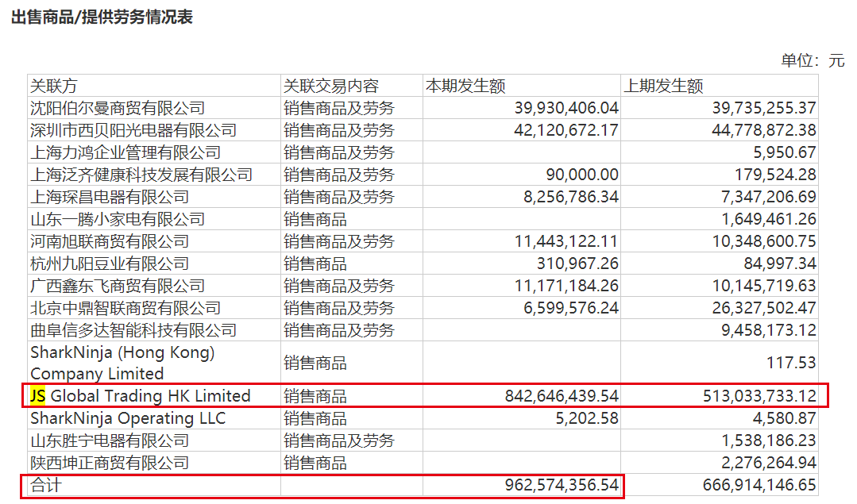Click the highlighted amount 842,646,439.54
This screenshot has width=857, height=504.
pos(562,396)
